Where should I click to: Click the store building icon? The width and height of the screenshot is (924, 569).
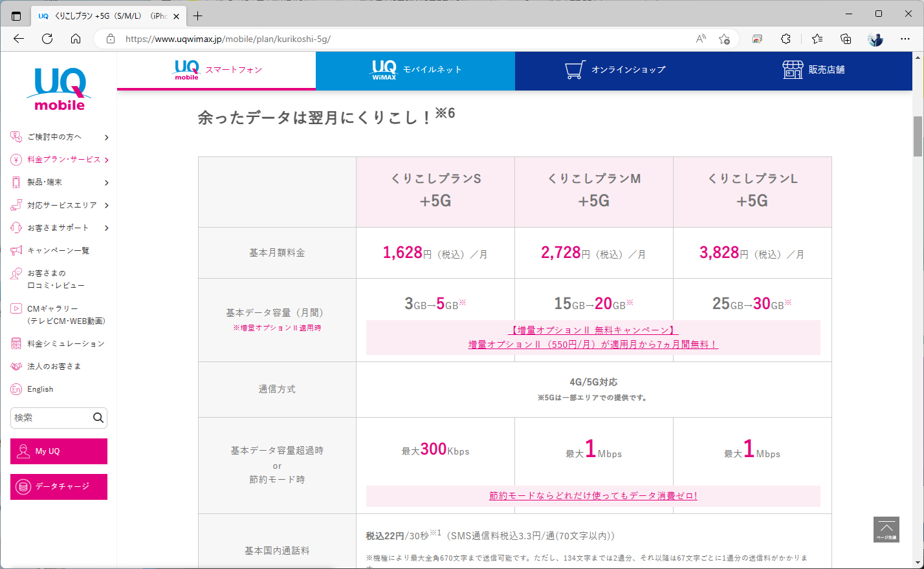click(793, 70)
